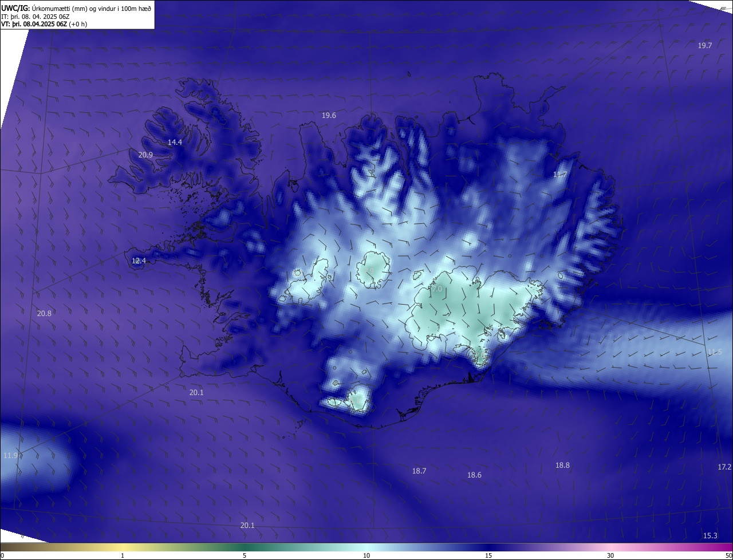This screenshot has height=560, width=733.
Task: Click the 11.7 value in northeast Iceland
Action: tap(560, 174)
